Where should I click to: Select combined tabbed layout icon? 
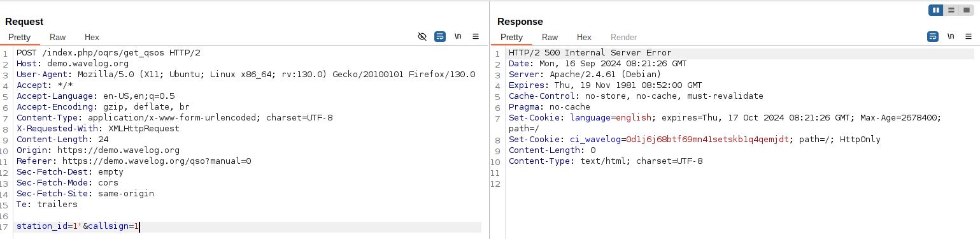[x=967, y=10]
